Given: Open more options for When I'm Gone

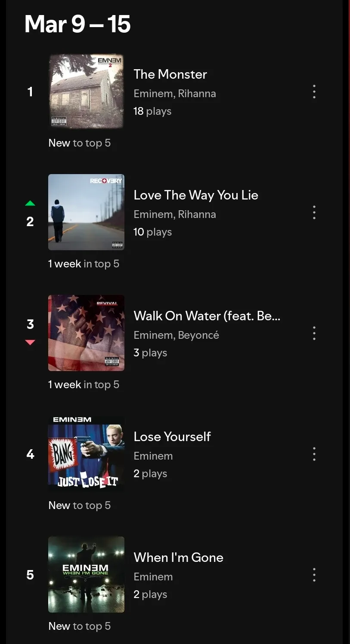Looking at the screenshot, I should pos(314,575).
